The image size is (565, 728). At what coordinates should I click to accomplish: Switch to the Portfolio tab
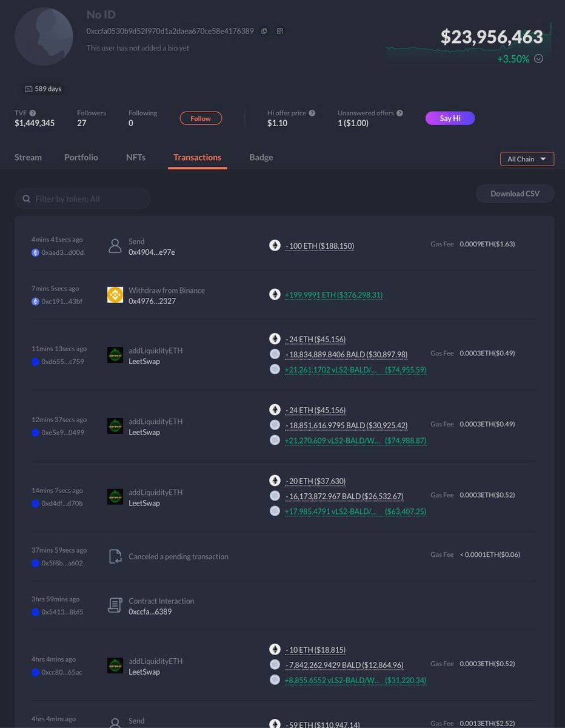tap(81, 157)
